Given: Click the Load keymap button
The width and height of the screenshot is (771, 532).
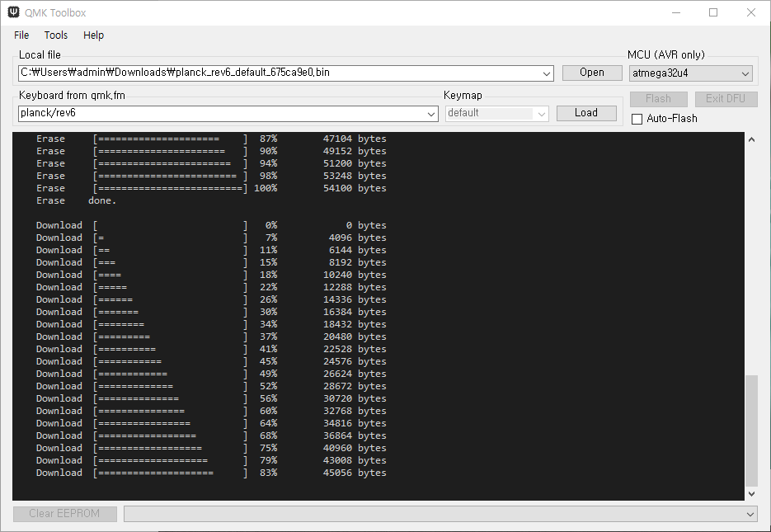Looking at the screenshot, I should tap(586, 113).
